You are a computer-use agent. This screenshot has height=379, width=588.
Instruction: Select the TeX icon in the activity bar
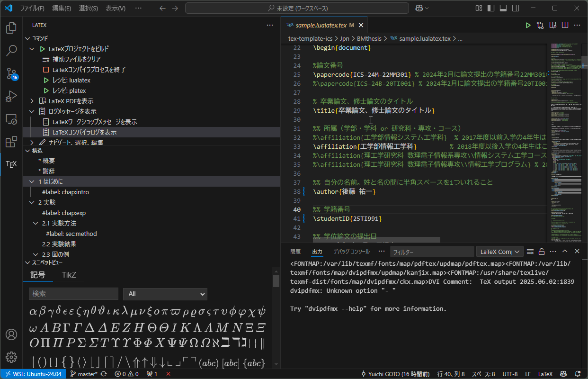(x=11, y=164)
